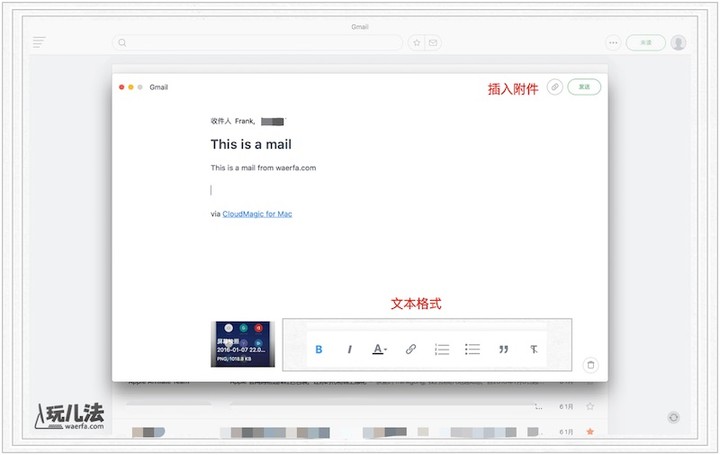Toggle bold text formatting
720x455 pixels.
point(319,349)
